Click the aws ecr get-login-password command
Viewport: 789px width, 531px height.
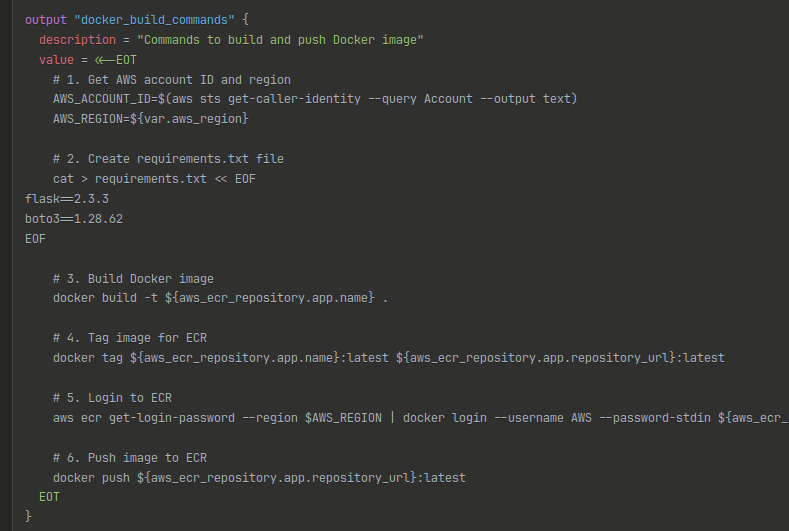[421, 418]
